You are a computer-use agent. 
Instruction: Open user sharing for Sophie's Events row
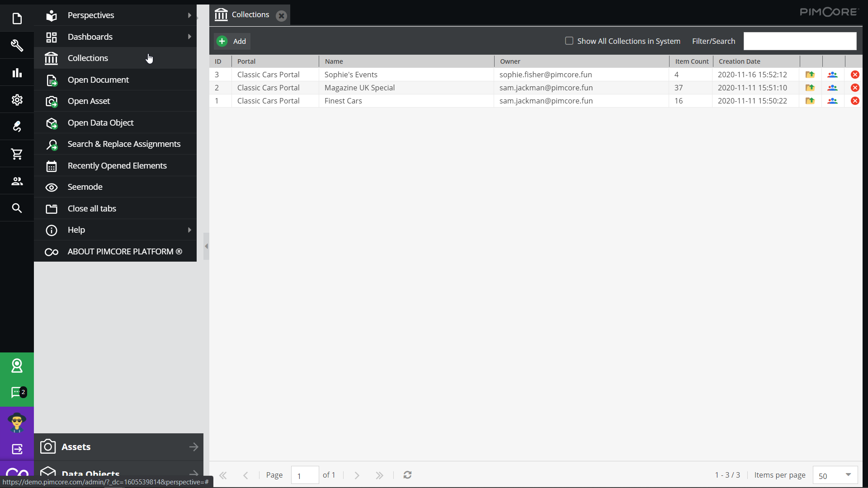tap(832, 75)
